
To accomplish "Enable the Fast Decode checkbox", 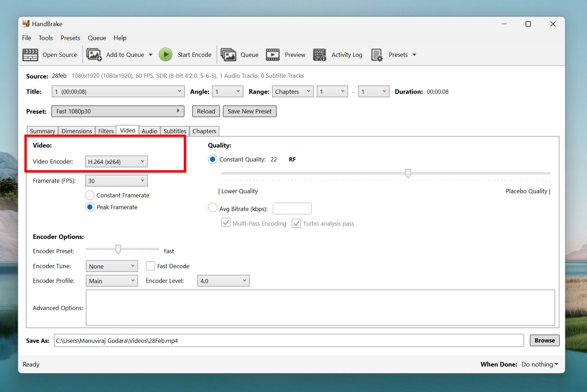I will (x=150, y=266).
